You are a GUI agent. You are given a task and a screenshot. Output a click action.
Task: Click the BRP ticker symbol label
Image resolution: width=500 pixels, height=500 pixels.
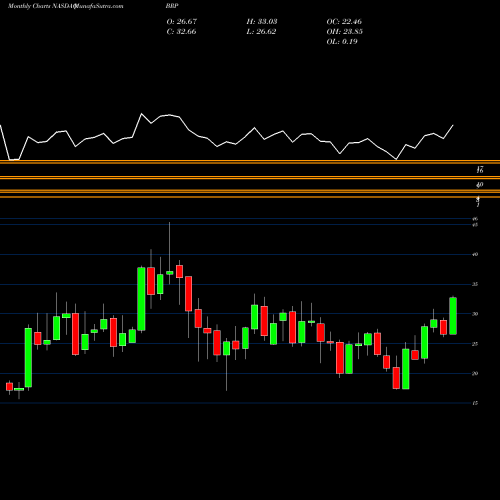coord(172,6)
